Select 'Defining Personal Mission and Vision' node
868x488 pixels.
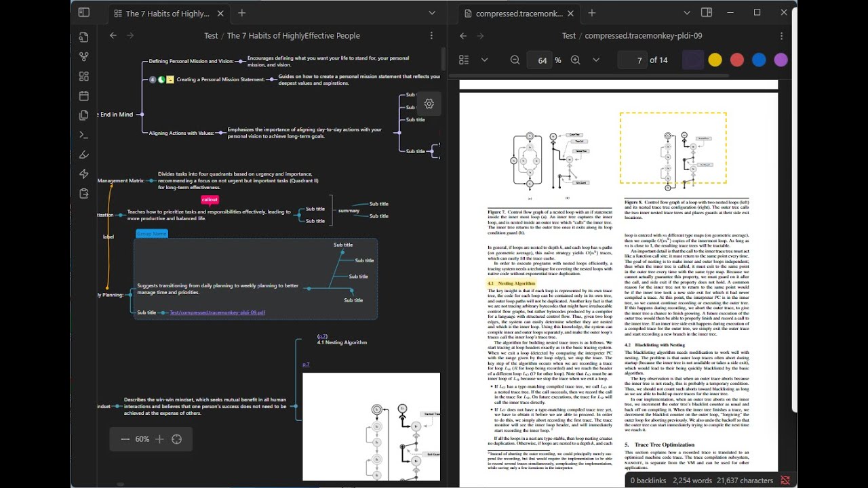pos(191,61)
